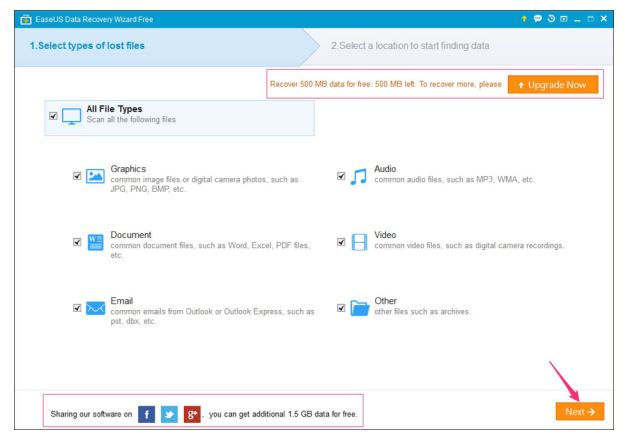Maximize the EaseUS Data Recovery window
The height and width of the screenshot is (438, 631).
(590, 19)
